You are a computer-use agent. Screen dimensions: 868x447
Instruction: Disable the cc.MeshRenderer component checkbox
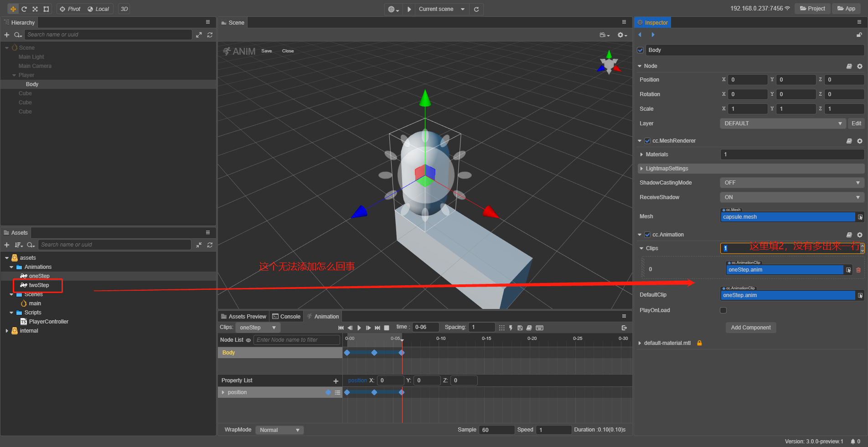pyautogui.click(x=647, y=141)
